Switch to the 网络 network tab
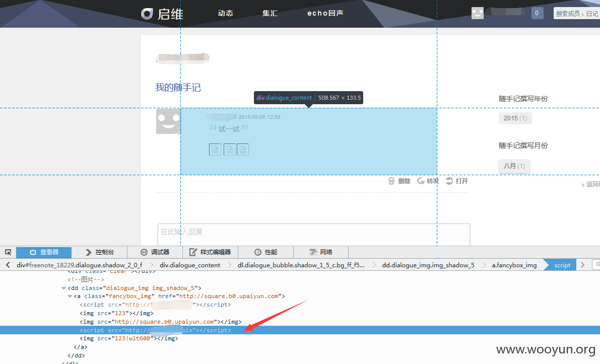Image resolution: width=600 pixels, height=364 pixels. click(x=321, y=252)
